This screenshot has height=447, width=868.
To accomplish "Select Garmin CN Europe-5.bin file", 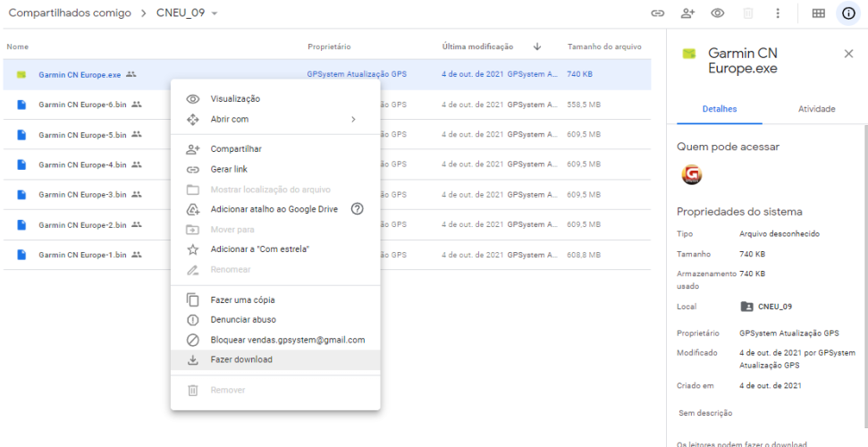I will pyautogui.click(x=82, y=134).
